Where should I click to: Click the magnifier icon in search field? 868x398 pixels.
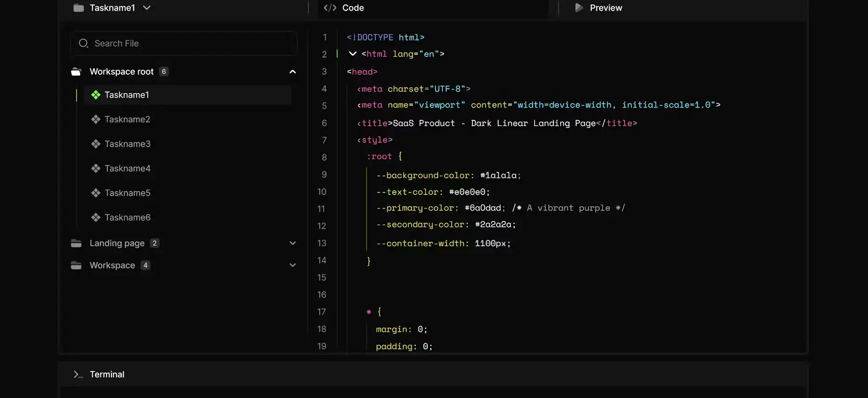83,43
